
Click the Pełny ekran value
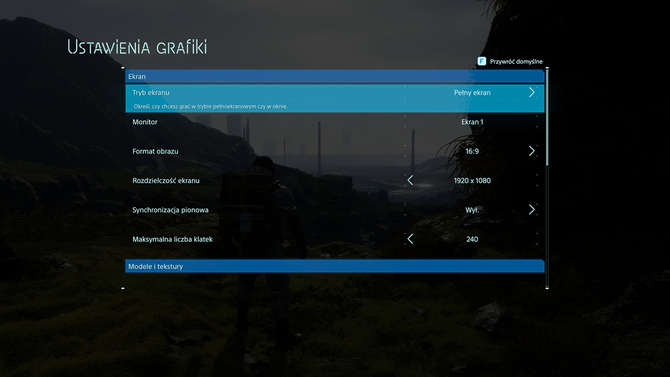[x=472, y=92]
